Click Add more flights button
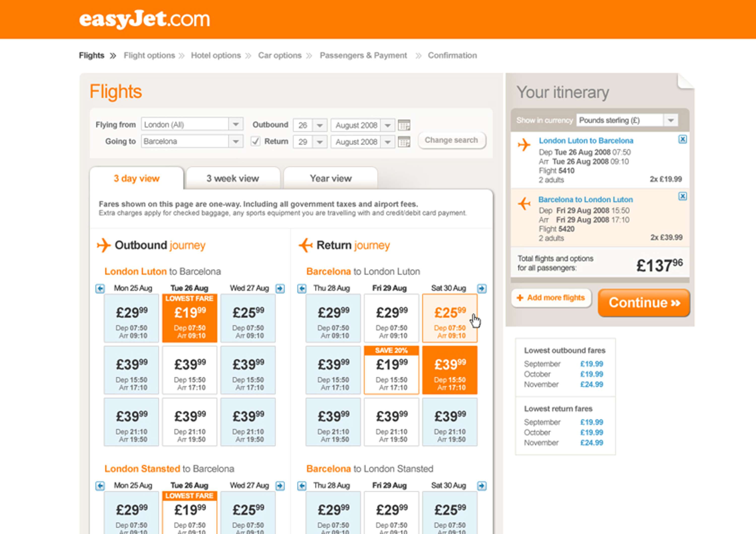 (x=551, y=298)
